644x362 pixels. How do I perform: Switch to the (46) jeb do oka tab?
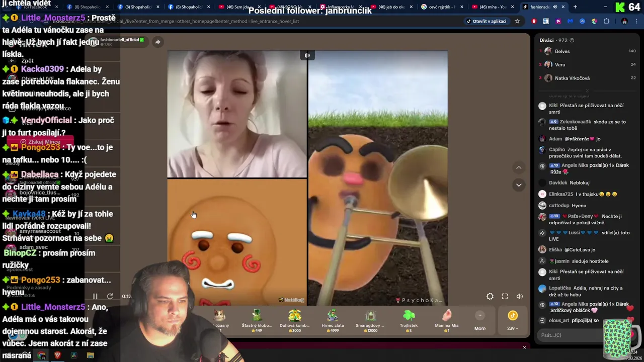(391, 7)
